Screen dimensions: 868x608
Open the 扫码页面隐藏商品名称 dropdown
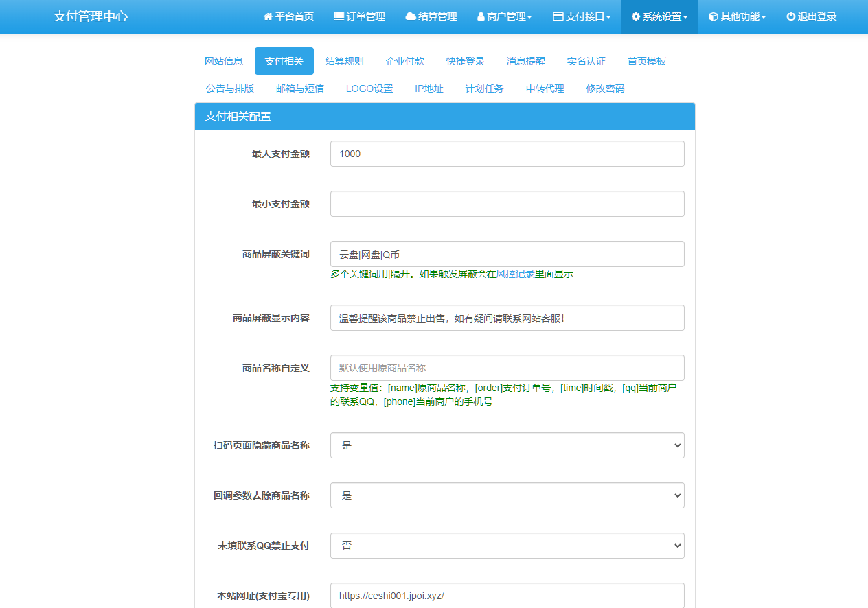[x=507, y=445]
